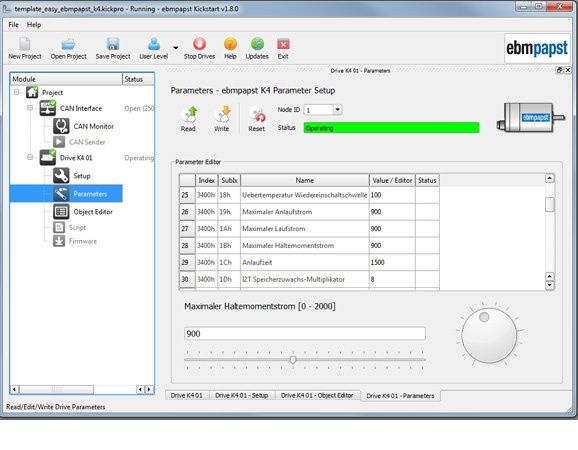Open the Help menu
Image resolution: width=578 pixels, height=450 pixels.
pos(34,25)
